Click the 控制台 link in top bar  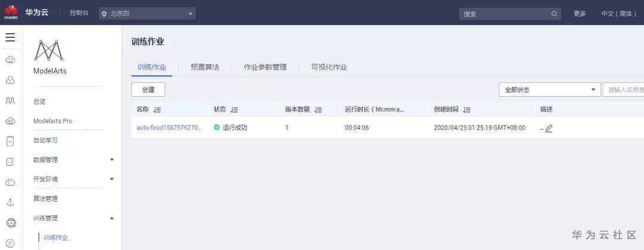point(79,13)
